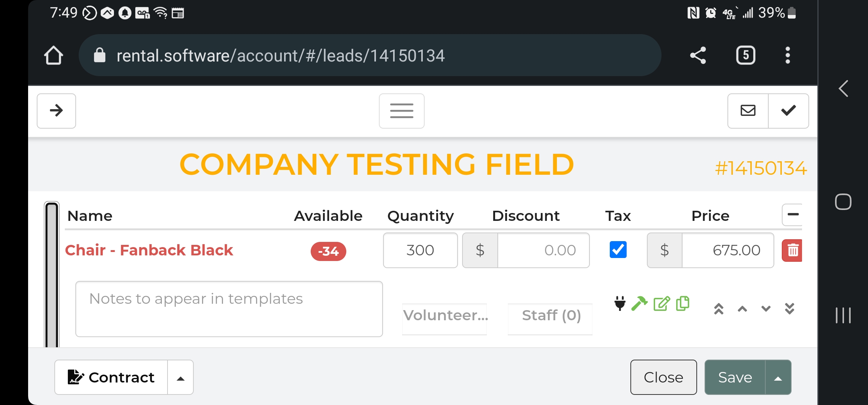Open Save options dropdown arrow
The height and width of the screenshot is (405, 868).
click(778, 378)
